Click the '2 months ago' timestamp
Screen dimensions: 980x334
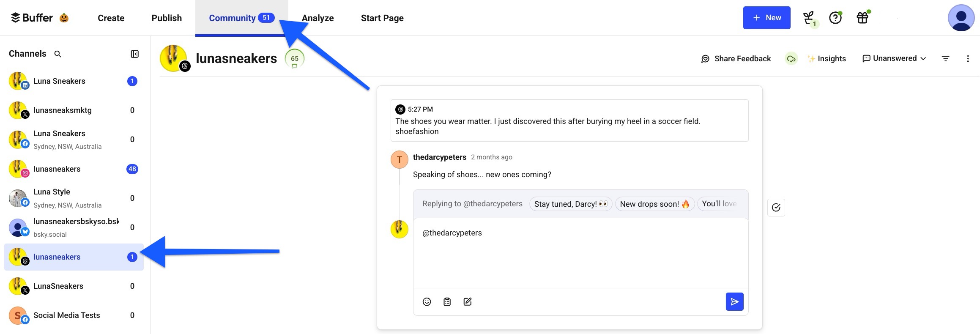point(492,157)
